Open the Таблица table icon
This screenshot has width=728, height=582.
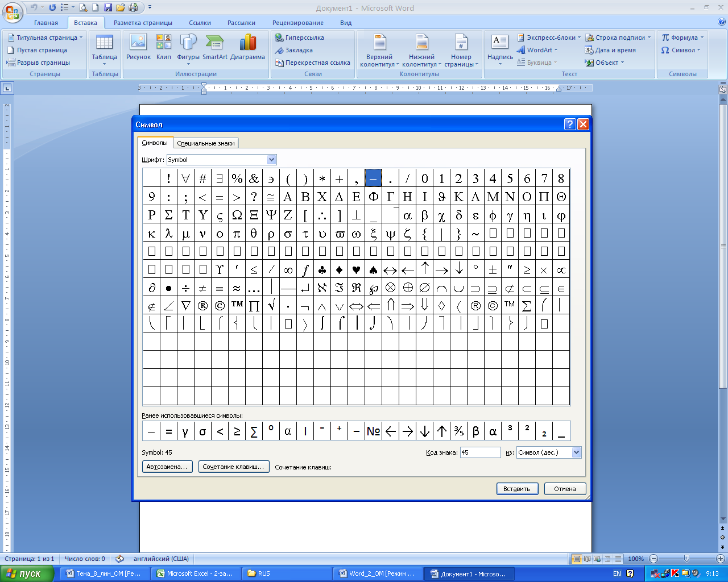105,50
